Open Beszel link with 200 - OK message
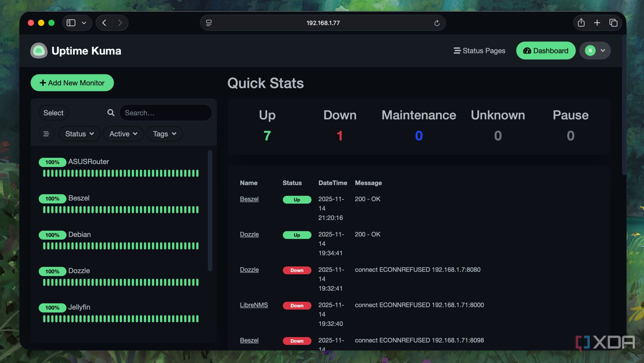 click(249, 199)
